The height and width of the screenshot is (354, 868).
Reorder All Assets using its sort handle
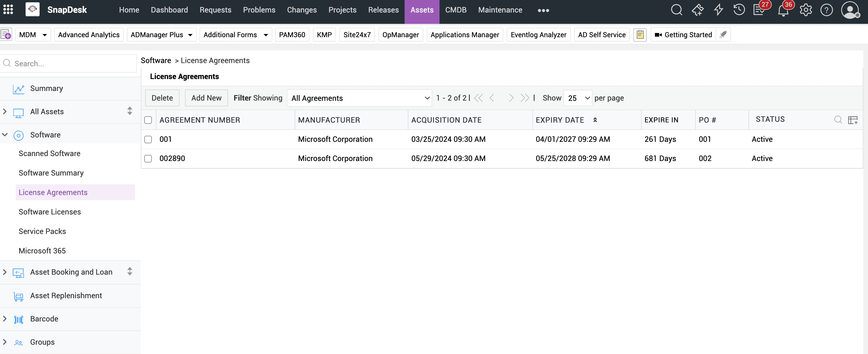tap(130, 111)
